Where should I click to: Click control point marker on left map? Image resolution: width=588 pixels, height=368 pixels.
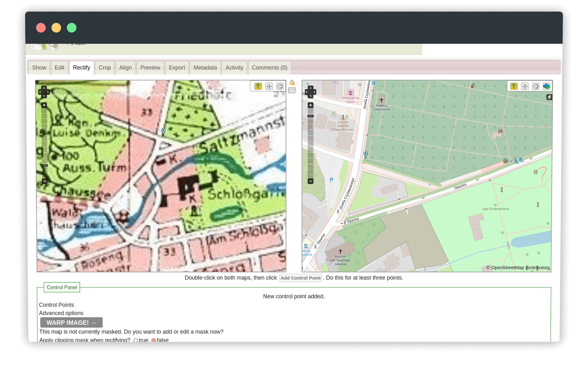click(163, 132)
